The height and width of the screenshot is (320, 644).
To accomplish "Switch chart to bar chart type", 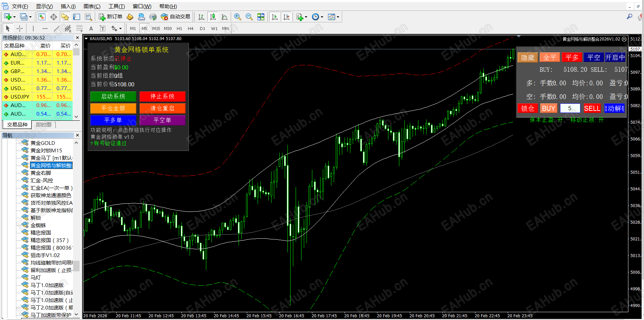I will (201, 17).
